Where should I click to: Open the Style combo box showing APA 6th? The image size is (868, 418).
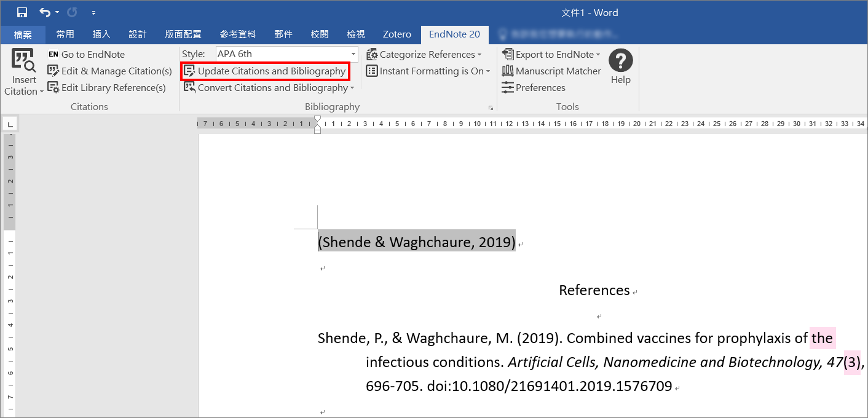pyautogui.click(x=286, y=54)
